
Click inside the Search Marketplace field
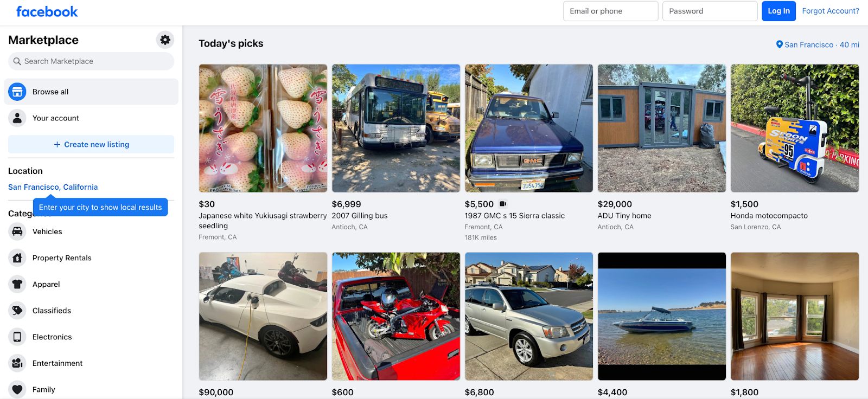pyautogui.click(x=91, y=61)
